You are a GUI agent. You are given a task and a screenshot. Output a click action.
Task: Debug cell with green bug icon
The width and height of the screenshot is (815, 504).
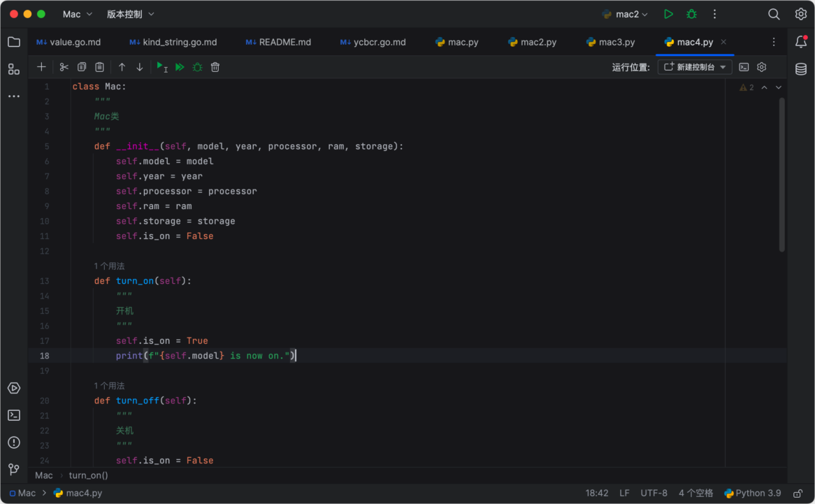pos(198,67)
